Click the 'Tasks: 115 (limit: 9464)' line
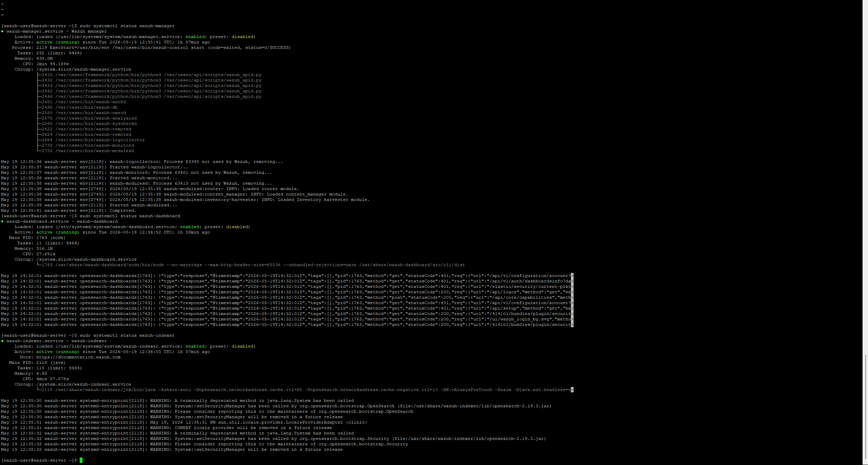Image resolution: width=868 pixels, height=465 pixels. click(x=50, y=368)
